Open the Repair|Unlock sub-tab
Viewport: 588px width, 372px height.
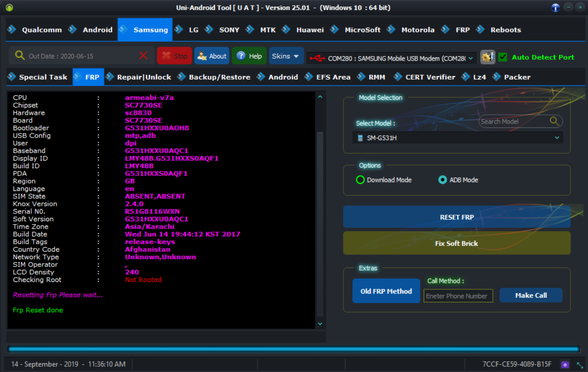[144, 77]
